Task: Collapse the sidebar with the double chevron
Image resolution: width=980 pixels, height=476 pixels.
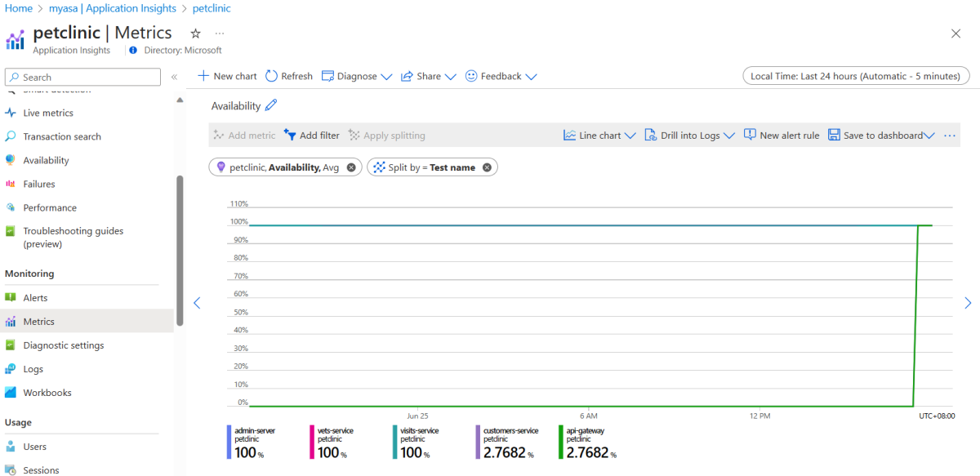Action: 174,77
